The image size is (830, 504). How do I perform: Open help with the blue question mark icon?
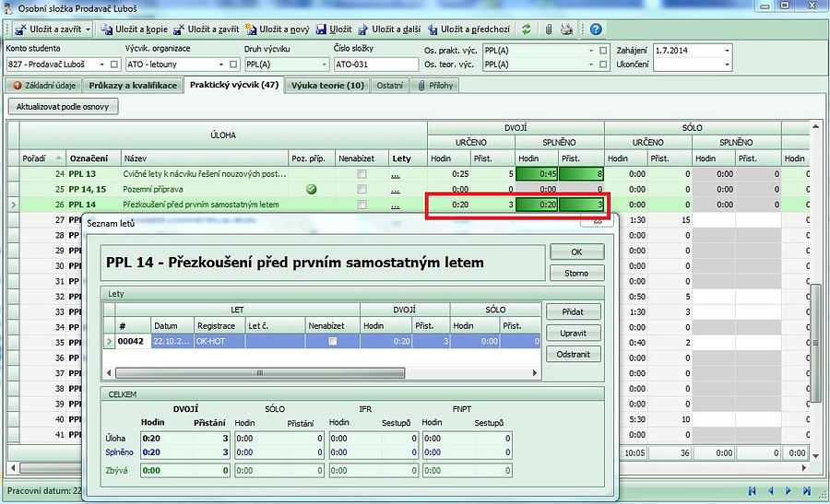coord(596,29)
